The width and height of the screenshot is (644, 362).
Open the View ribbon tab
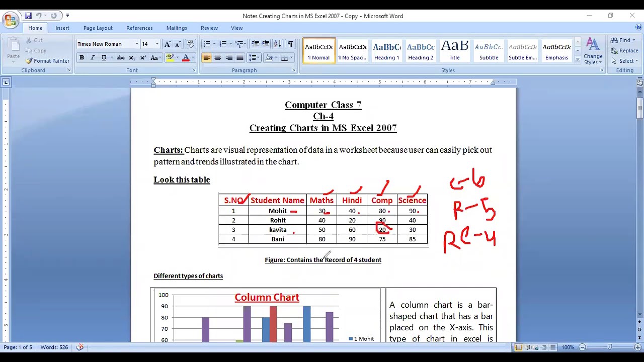237,28
